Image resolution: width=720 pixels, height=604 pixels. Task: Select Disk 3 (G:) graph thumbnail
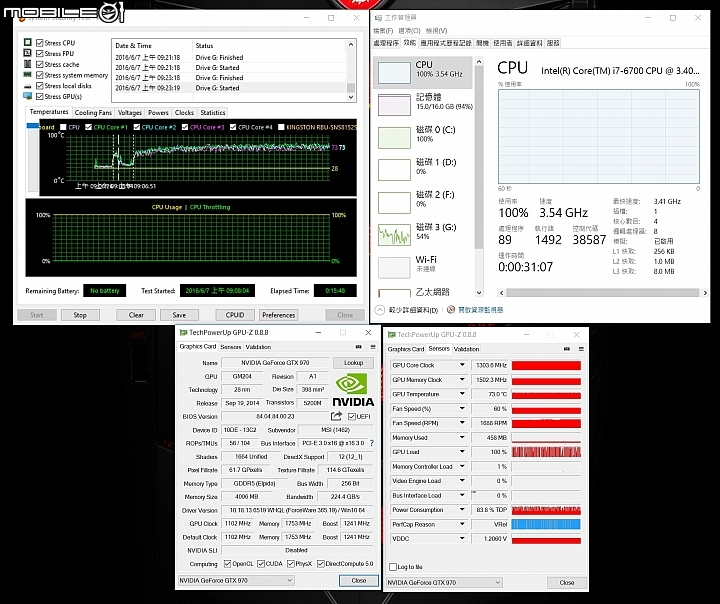tap(394, 235)
